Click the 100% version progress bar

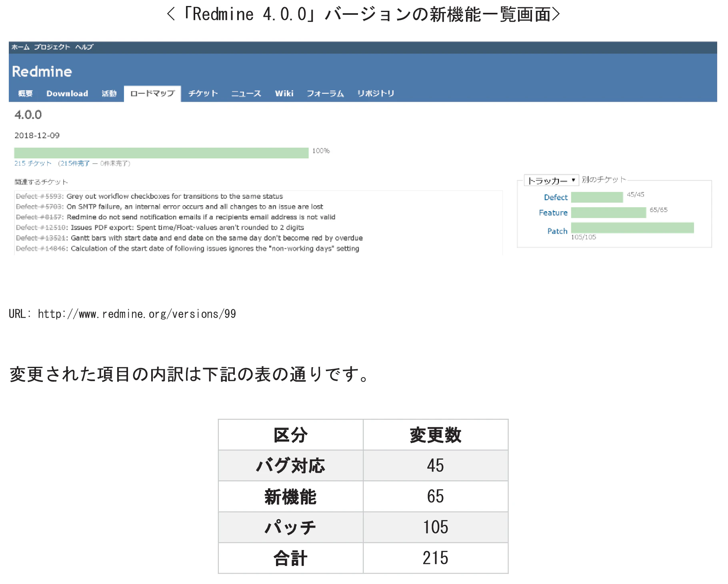point(161,153)
